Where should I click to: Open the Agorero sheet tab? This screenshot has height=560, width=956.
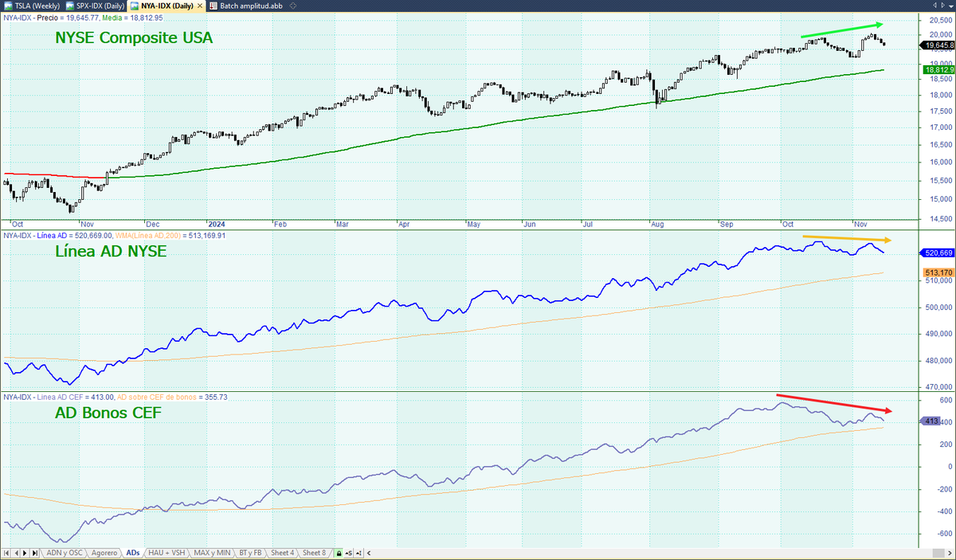click(x=104, y=552)
